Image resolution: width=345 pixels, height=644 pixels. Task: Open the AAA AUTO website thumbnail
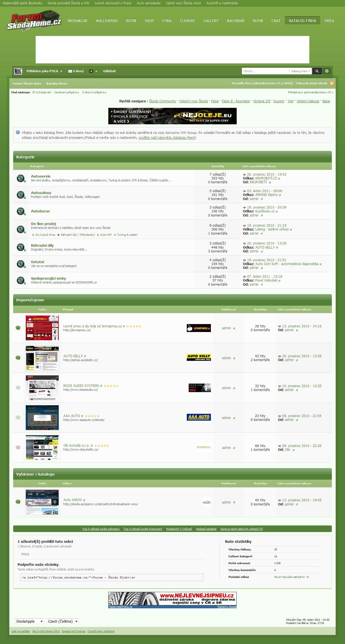coord(42,418)
